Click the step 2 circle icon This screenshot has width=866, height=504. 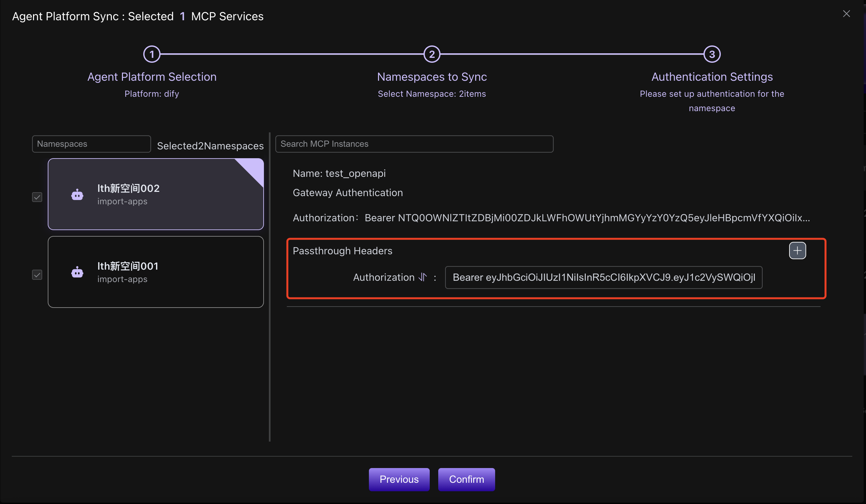coord(432,54)
